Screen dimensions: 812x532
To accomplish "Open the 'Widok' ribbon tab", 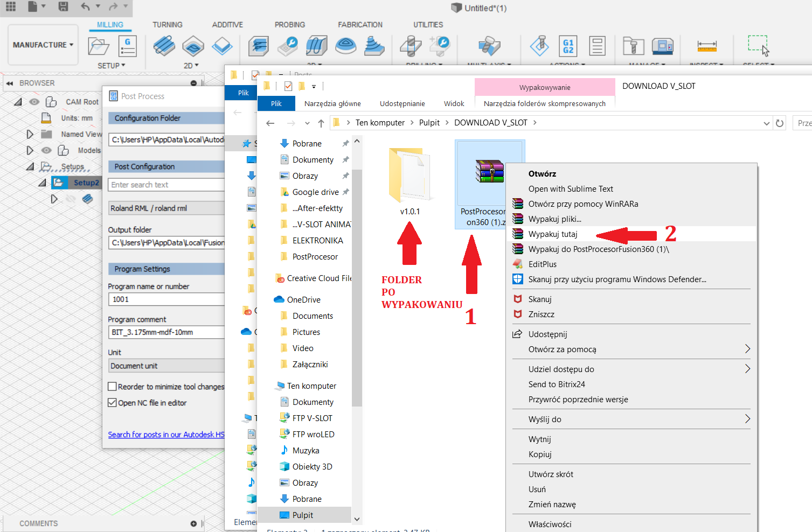I will pos(454,103).
